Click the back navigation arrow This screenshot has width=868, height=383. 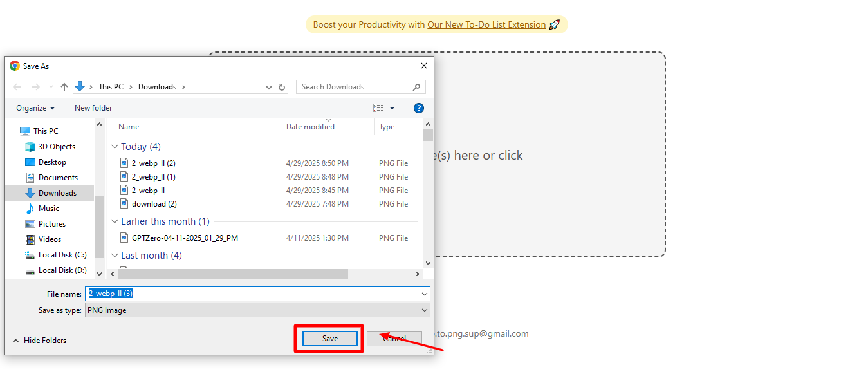click(x=17, y=86)
